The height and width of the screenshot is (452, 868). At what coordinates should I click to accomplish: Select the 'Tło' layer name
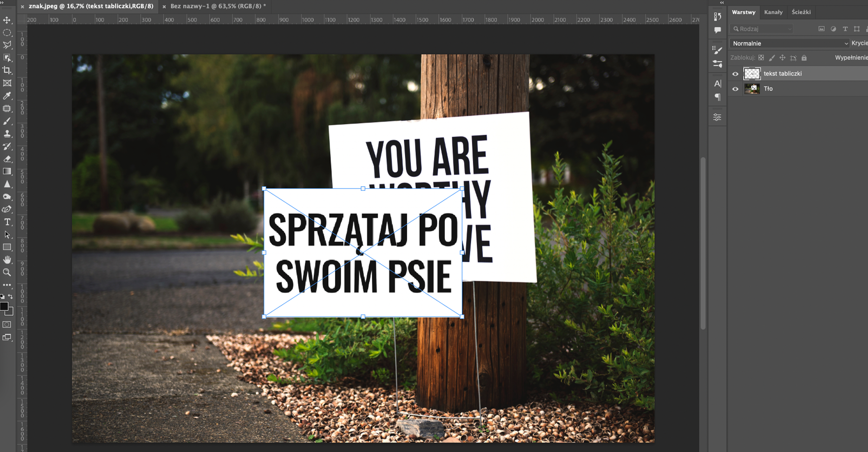point(768,89)
